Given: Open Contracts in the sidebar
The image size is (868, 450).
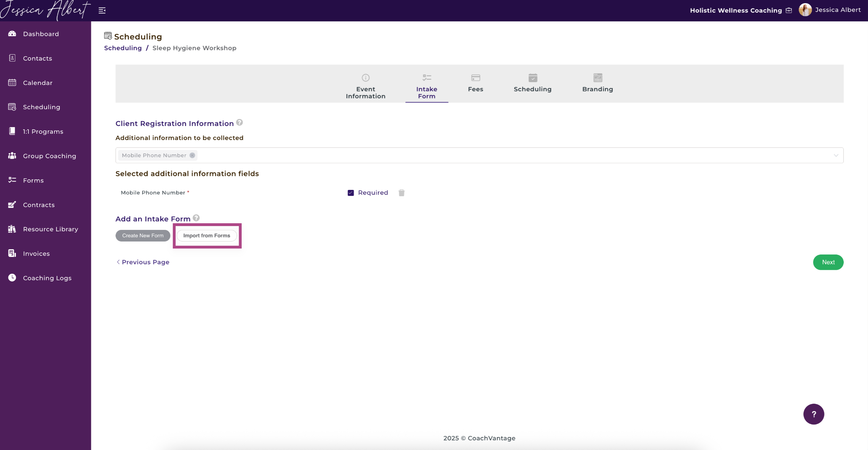Looking at the screenshot, I should point(39,205).
